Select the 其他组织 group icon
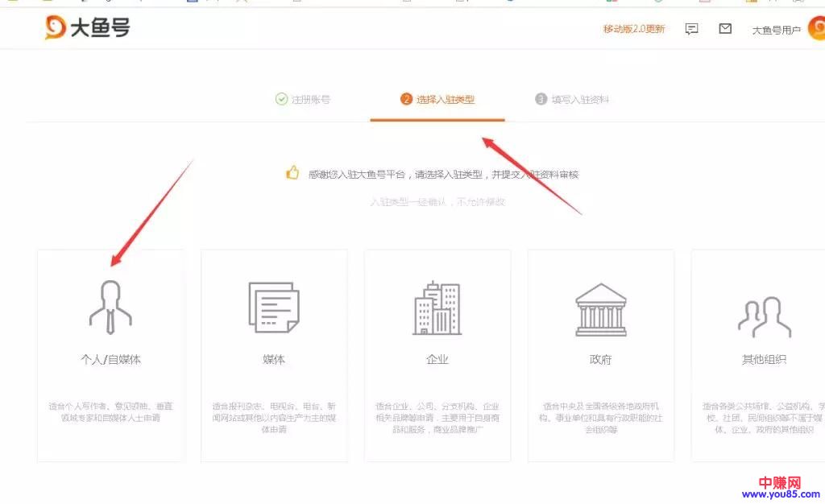825x504 pixels. coord(764,316)
